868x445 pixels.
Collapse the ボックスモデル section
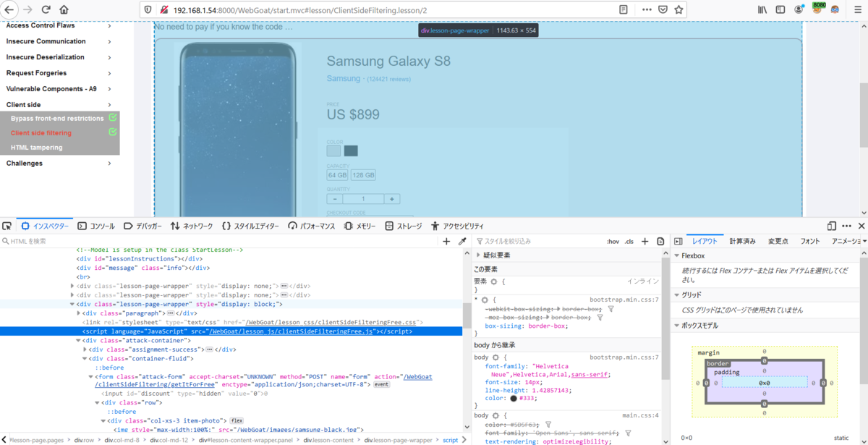[x=677, y=325]
